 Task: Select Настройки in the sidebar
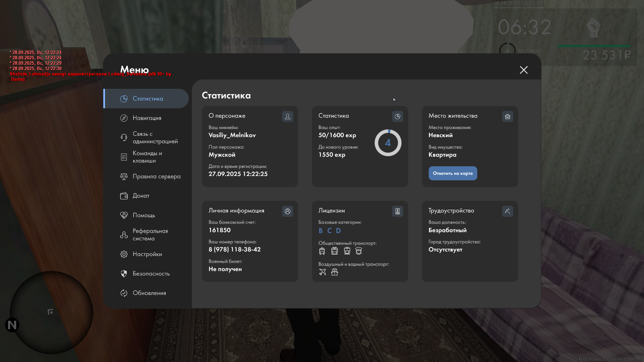[147, 254]
